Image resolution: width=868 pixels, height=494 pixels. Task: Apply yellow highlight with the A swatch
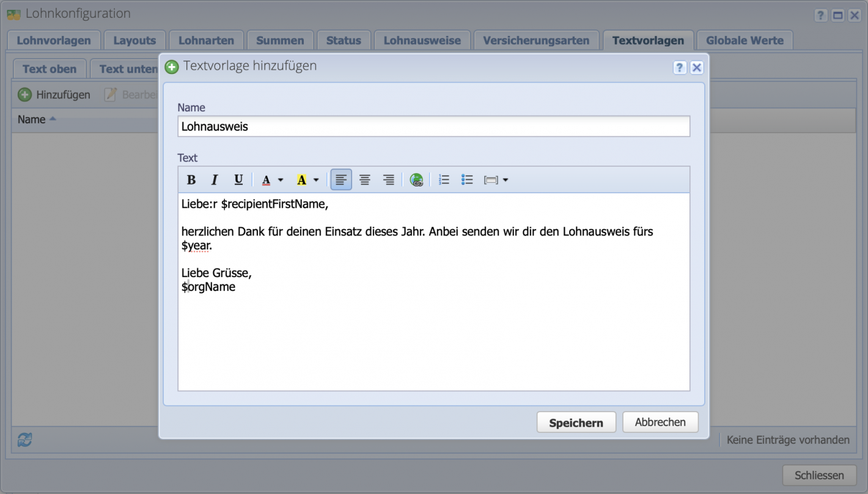coord(301,179)
